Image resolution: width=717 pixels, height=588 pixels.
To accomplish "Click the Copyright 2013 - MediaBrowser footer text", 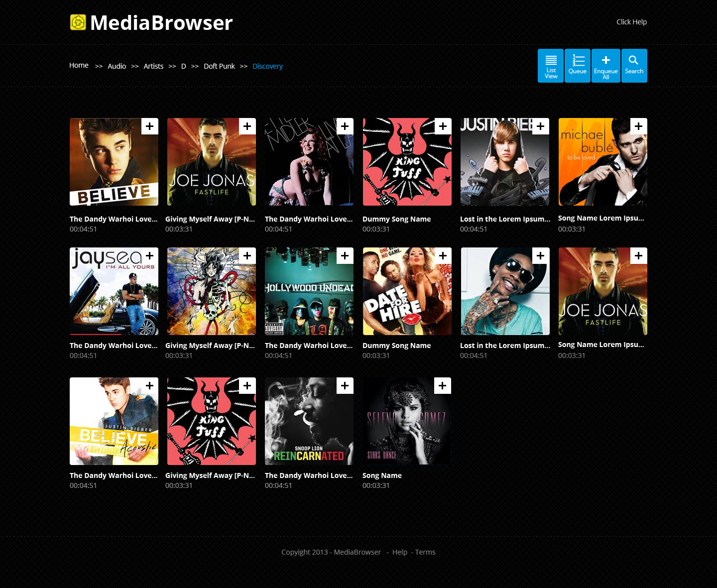I will coord(331,552).
